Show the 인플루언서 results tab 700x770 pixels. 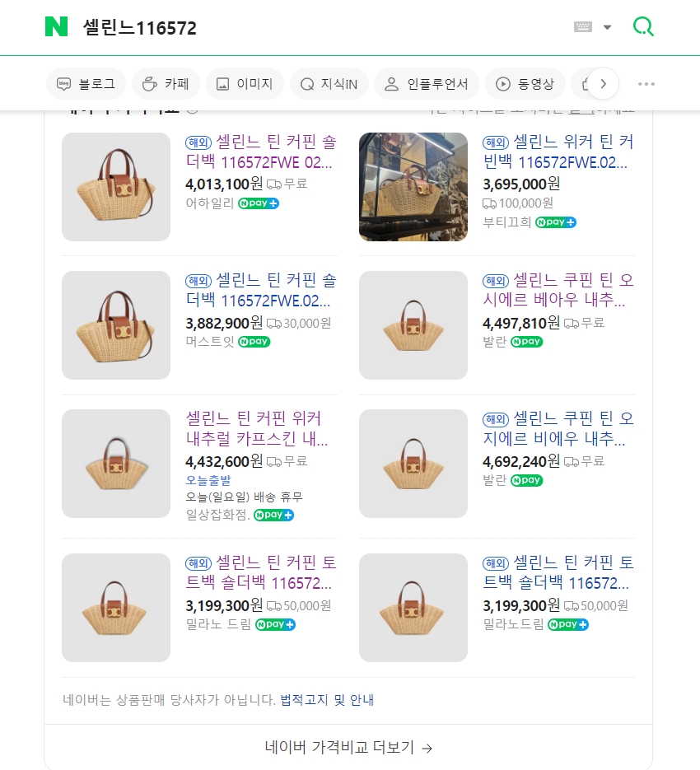coord(426,84)
